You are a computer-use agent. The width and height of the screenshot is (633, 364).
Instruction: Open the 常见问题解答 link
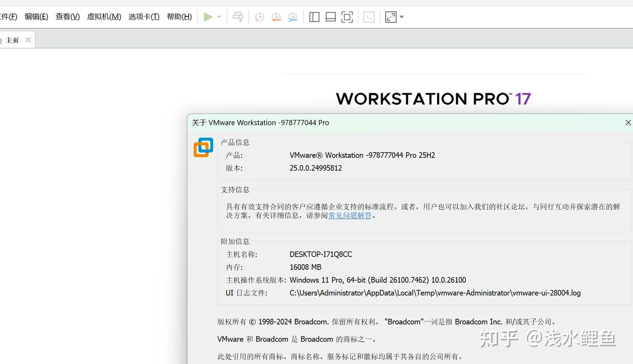[349, 215]
